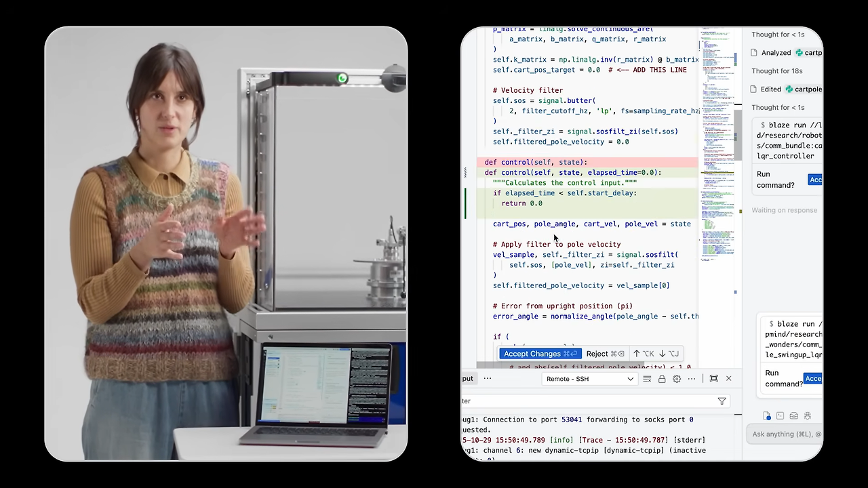Click the 'Connection to port 53041' log line
The height and width of the screenshot is (488, 868).
click(578, 420)
